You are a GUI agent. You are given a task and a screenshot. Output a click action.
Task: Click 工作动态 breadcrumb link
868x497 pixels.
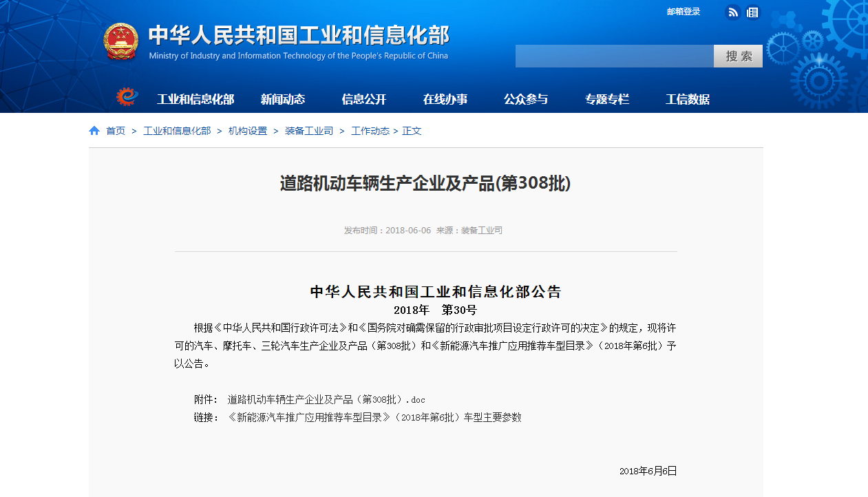(x=370, y=131)
